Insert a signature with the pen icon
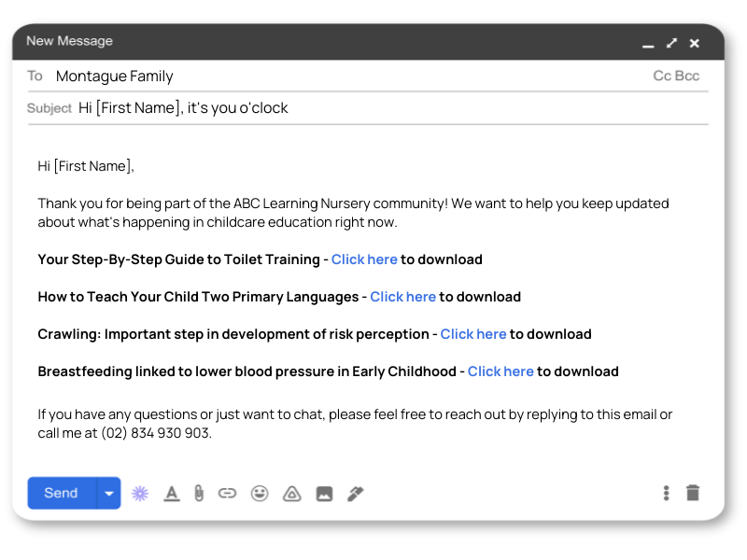747x560 pixels. click(x=356, y=494)
